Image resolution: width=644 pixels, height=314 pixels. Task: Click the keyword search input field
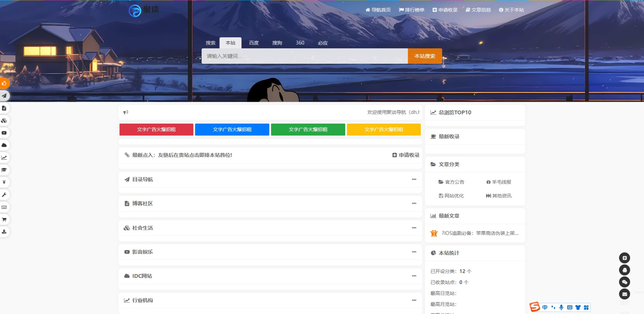coord(305,56)
